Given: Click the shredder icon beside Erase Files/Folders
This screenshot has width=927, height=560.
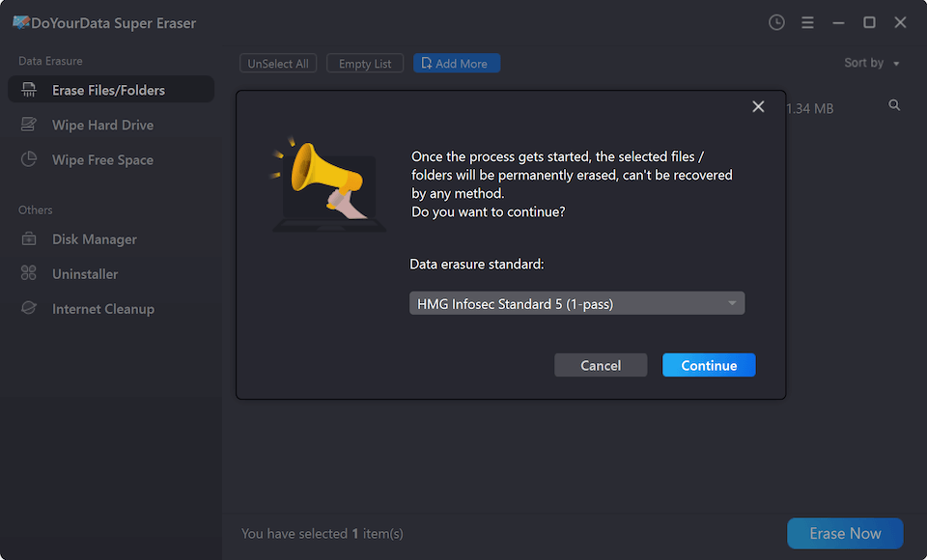Looking at the screenshot, I should pos(28,90).
